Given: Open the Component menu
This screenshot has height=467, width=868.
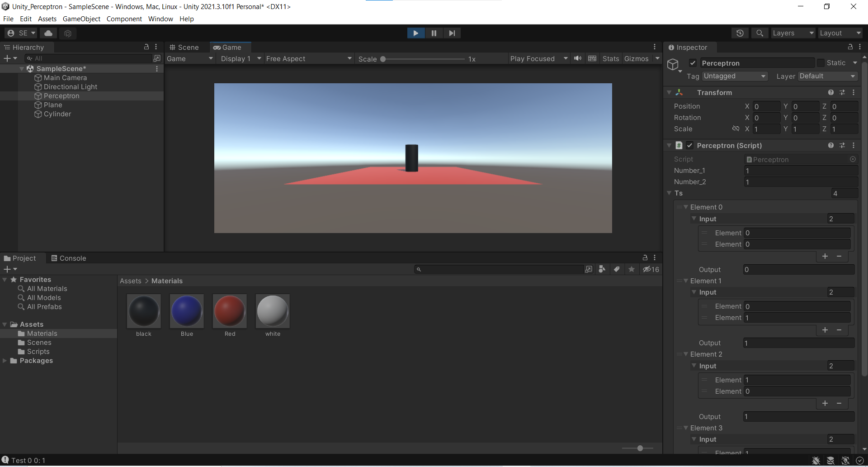Looking at the screenshot, I should 124,19.
